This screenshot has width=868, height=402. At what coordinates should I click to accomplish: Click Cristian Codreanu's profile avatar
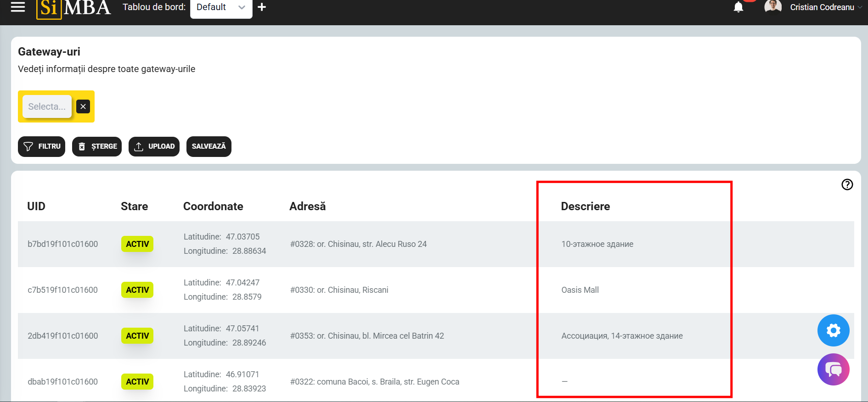[772, 6]
